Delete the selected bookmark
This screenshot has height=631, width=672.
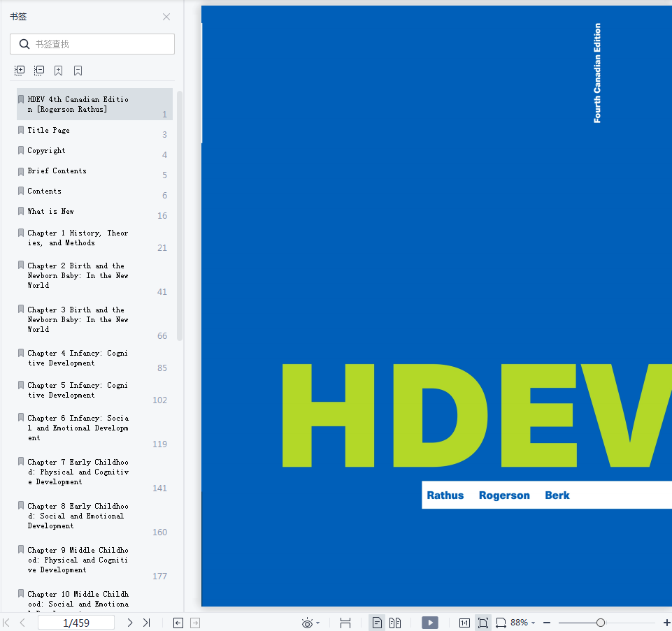[78, 71]
